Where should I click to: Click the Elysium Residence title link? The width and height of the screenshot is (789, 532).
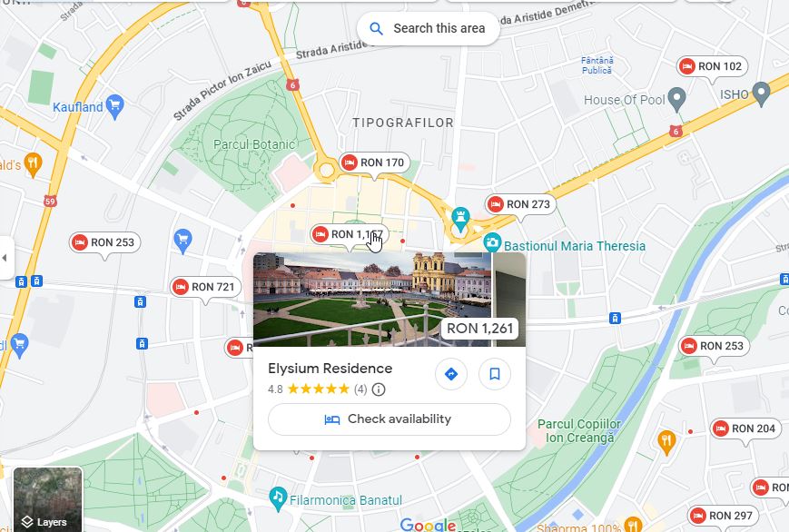(x=330, y=369)
